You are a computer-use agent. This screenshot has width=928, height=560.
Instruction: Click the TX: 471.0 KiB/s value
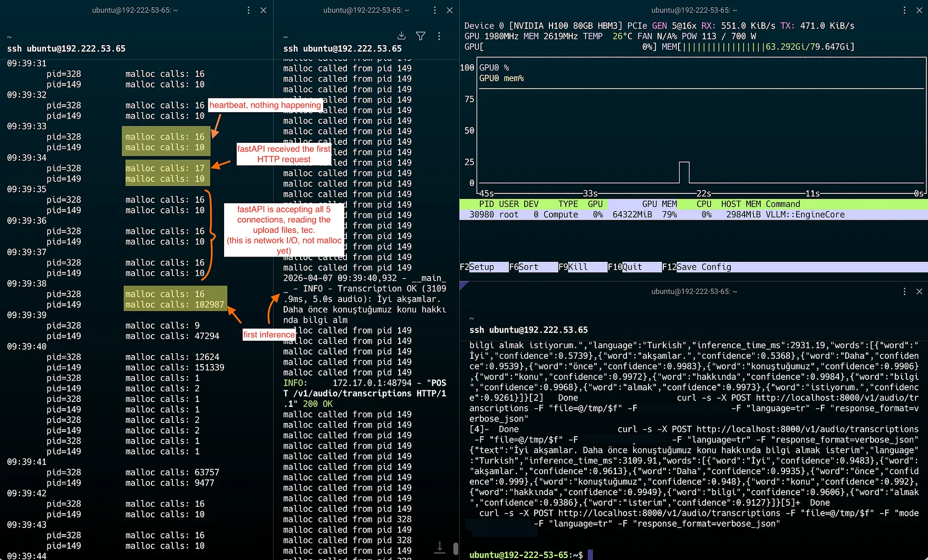pos(817,26)
